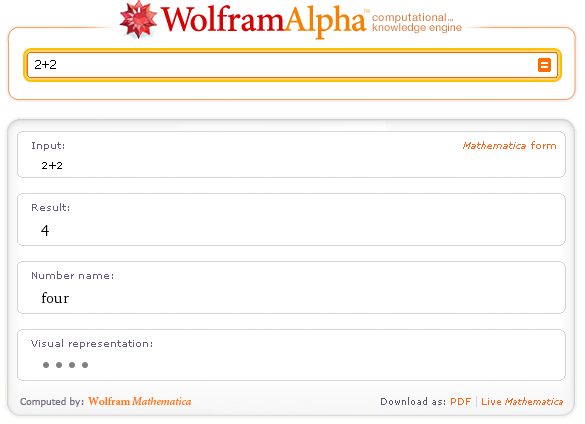Click the WolframAlpha wordmark logo
The width and height of the screenshot is (585, 424).
click(263, 21)
